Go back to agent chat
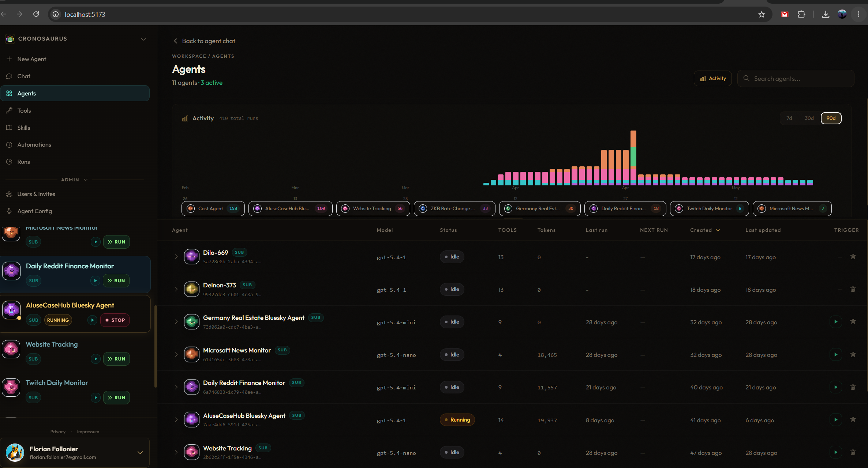The image size is (868, 468). point(204,41)
